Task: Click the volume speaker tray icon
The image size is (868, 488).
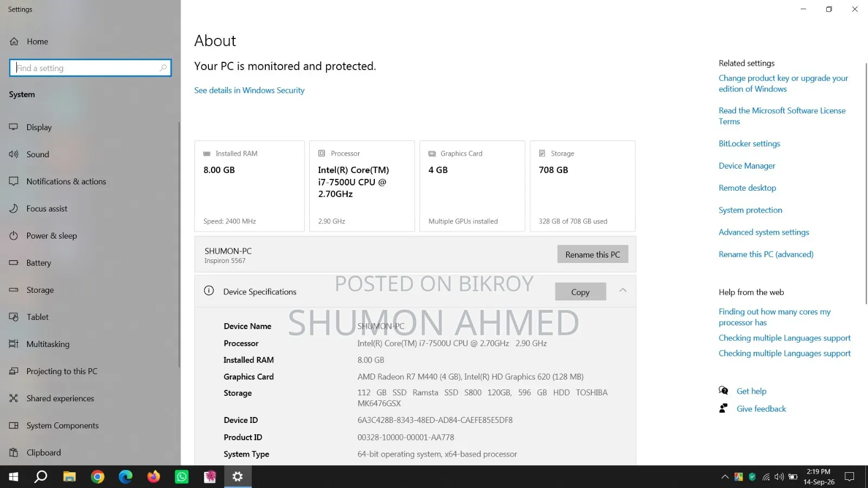Action: point(779,477)
